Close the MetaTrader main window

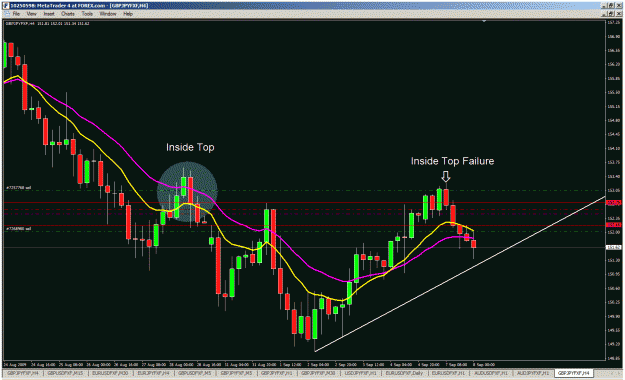619,6
